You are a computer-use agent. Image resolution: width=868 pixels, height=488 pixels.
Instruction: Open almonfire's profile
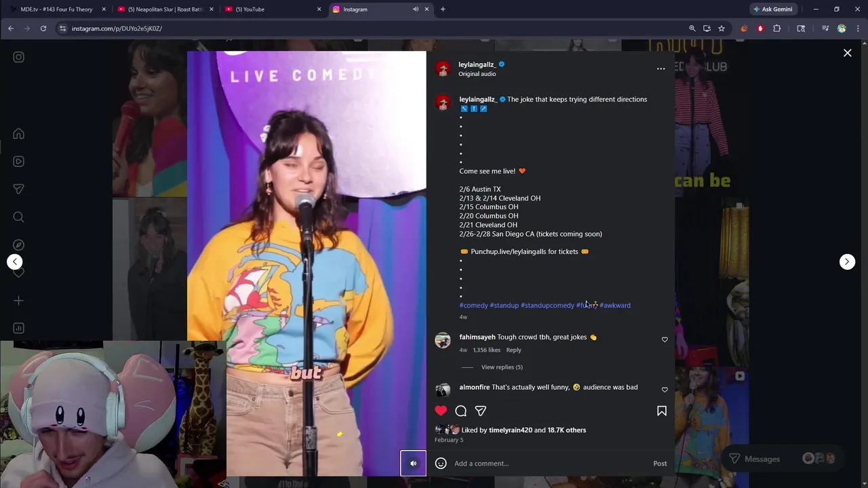[x=474, y=387]
